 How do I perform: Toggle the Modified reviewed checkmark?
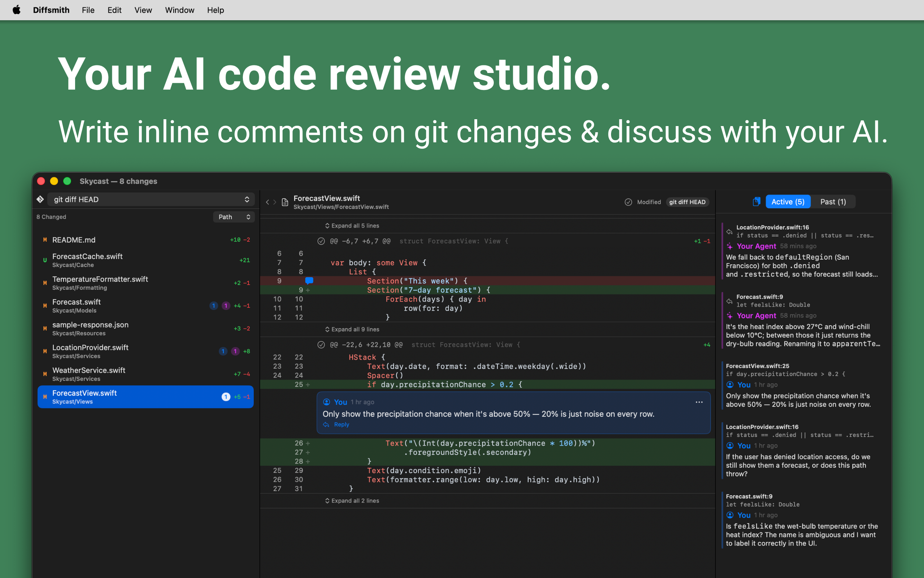click(x=628, y=202)
